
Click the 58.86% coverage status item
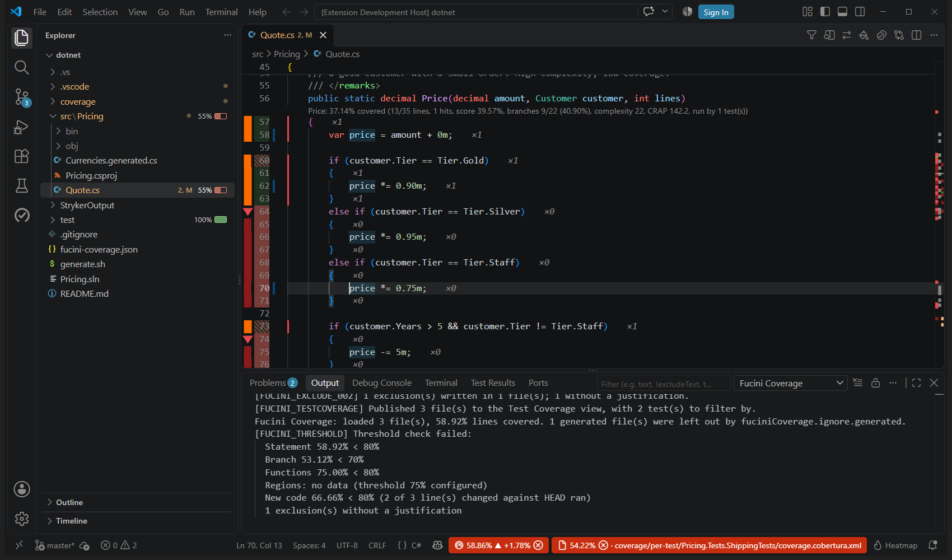(498, 545)
